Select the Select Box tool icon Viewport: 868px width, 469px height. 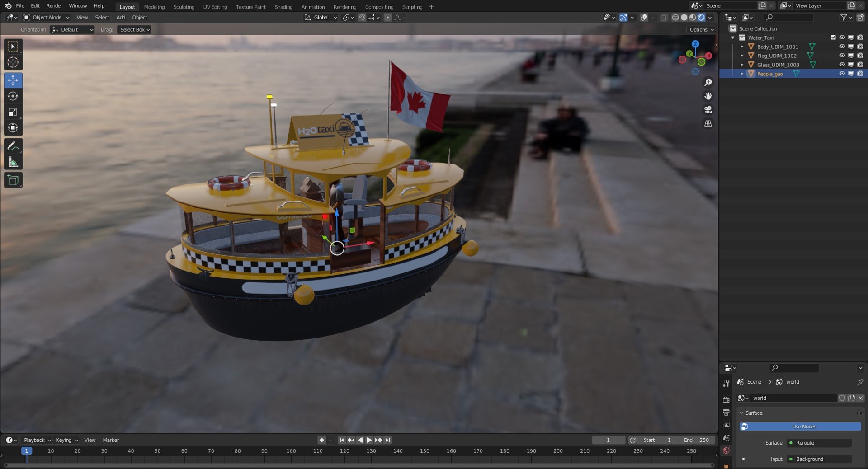13,47
